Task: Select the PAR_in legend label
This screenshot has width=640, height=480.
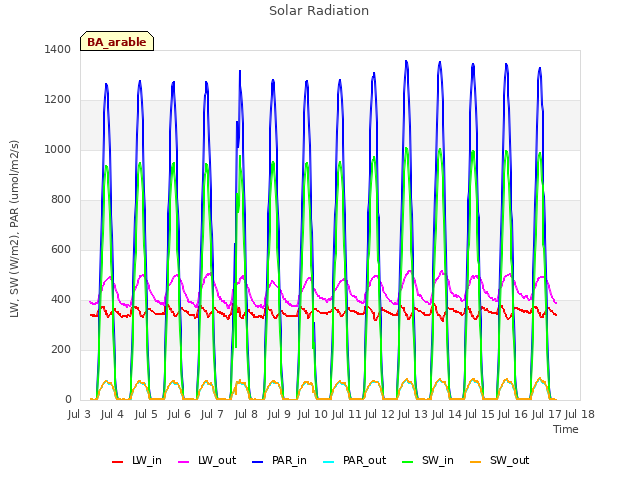Action: coord(289,460)
